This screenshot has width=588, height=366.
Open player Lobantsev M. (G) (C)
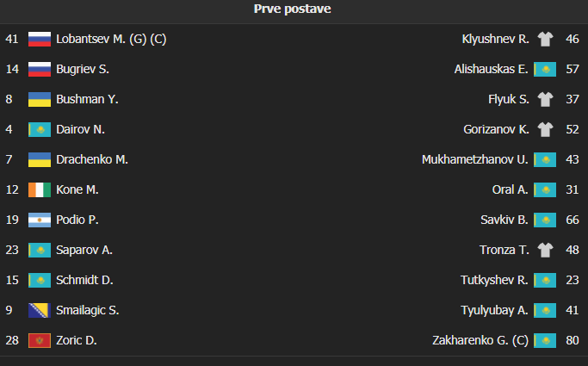pyautogui.click(x=111, y=39)
